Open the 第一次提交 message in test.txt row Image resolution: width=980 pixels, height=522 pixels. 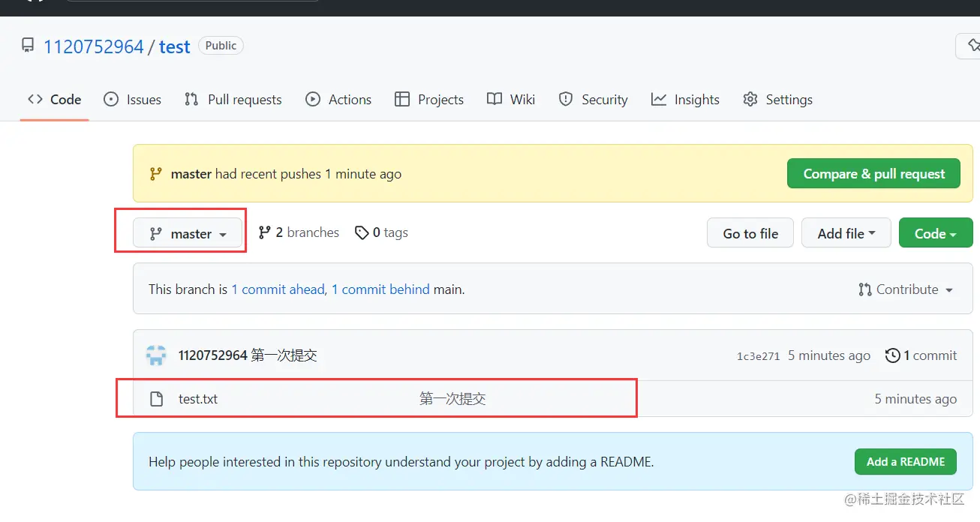pyautogui.click(x=452, y=399)
